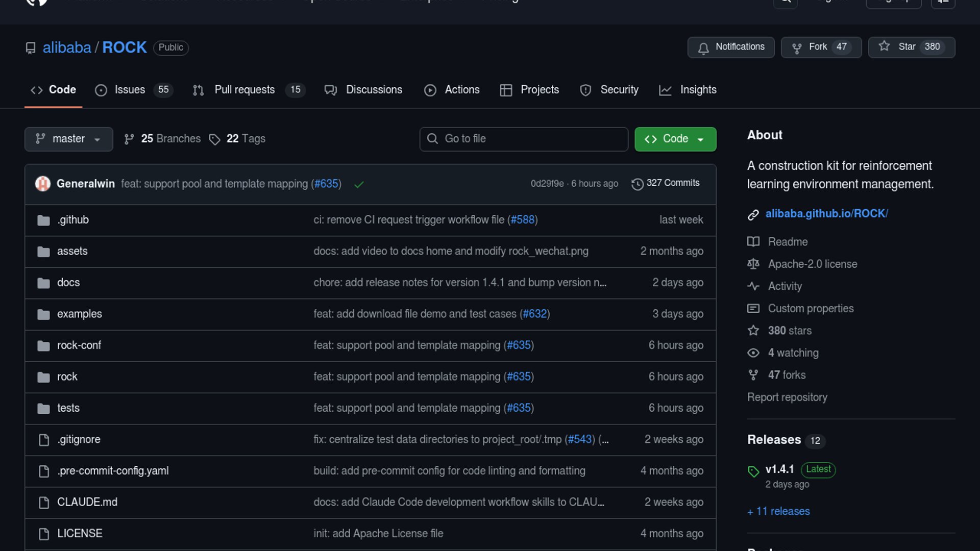This screenshot has height=551, width=980.
Task: Click the 4 watching eye link
Action: (x=793, y=353)
